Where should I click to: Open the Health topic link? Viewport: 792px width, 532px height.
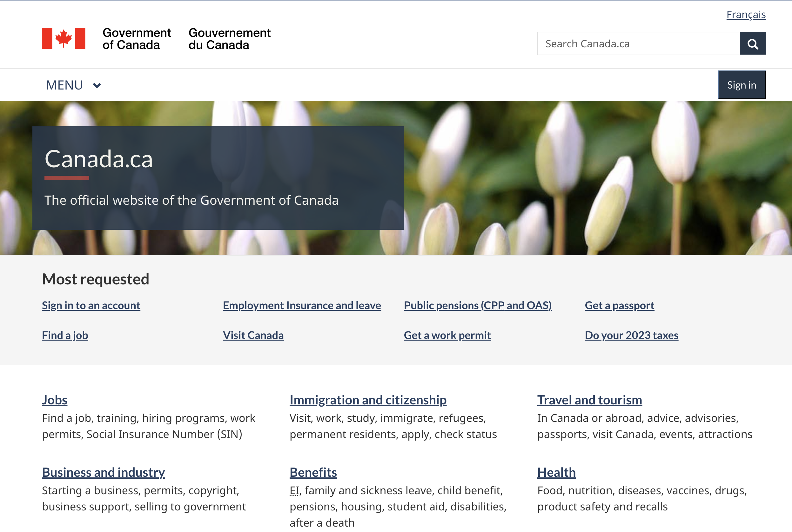(x=556, y=472)
